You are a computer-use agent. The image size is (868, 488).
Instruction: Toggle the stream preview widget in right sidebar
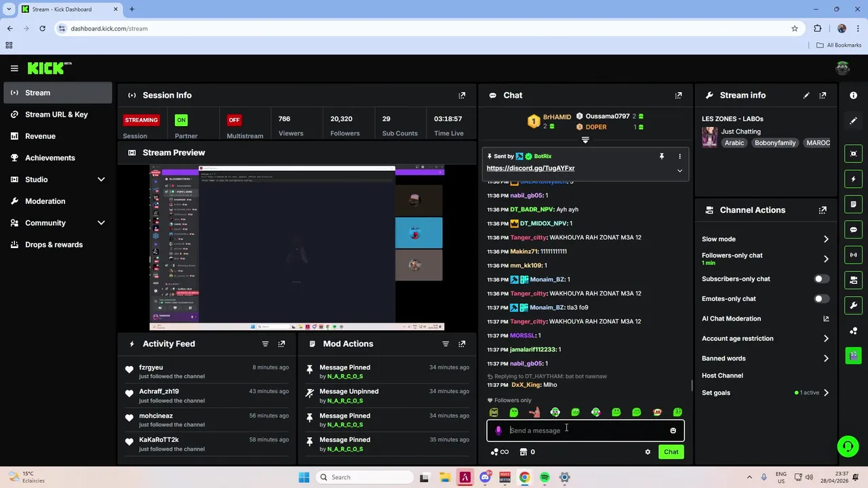[853, 154]
